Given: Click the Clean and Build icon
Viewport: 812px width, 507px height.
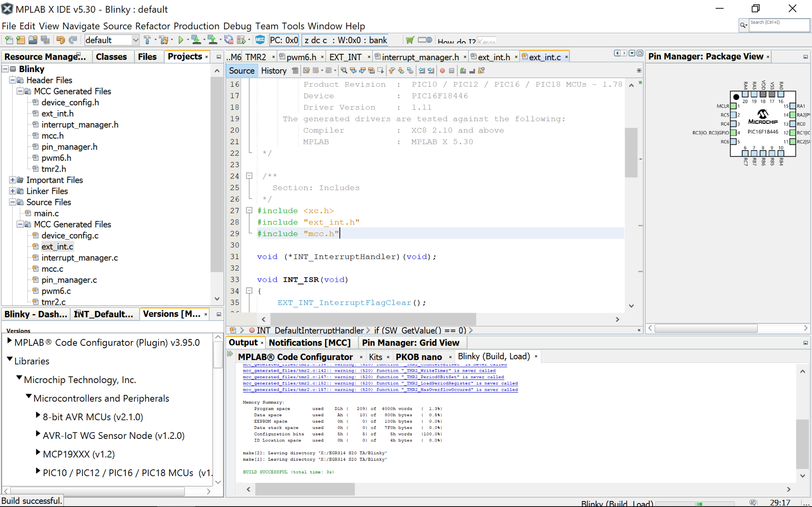Looking at the screenshot, I should click(164, 40).
